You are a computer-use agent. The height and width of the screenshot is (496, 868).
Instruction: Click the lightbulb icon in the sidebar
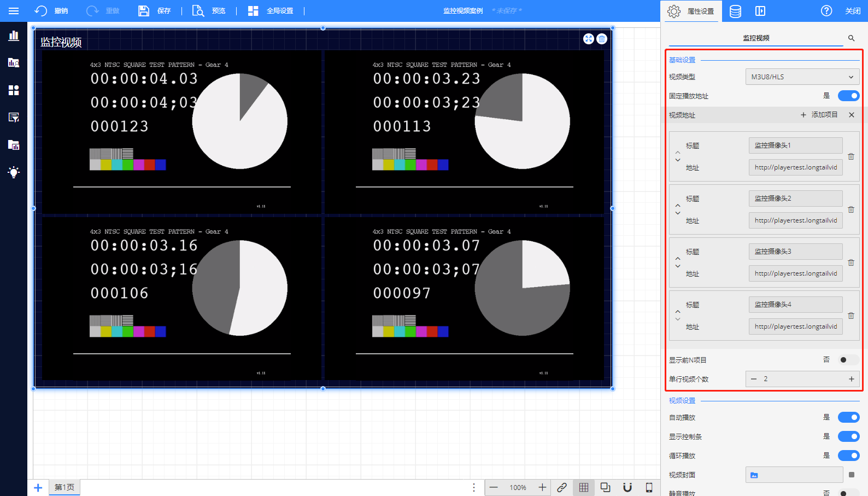pyautogui.click(x=14, y=172)
